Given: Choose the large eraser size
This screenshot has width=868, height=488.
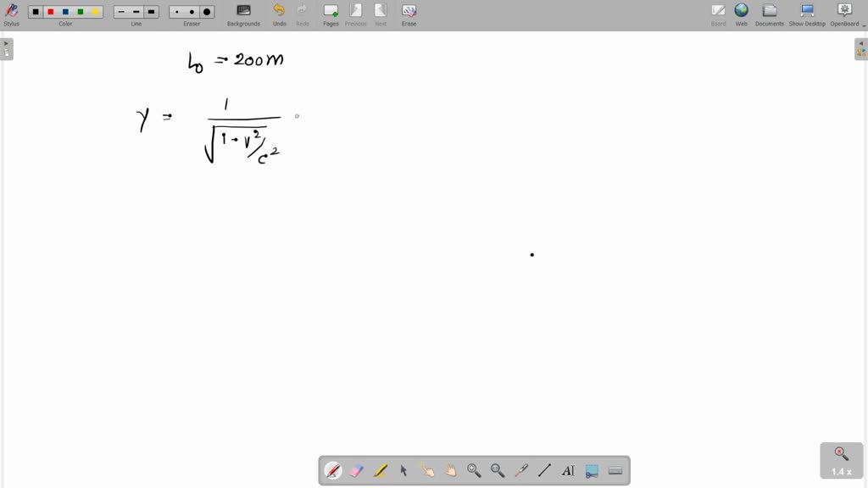Looking at the screenshot, I should tap(207, 12).
